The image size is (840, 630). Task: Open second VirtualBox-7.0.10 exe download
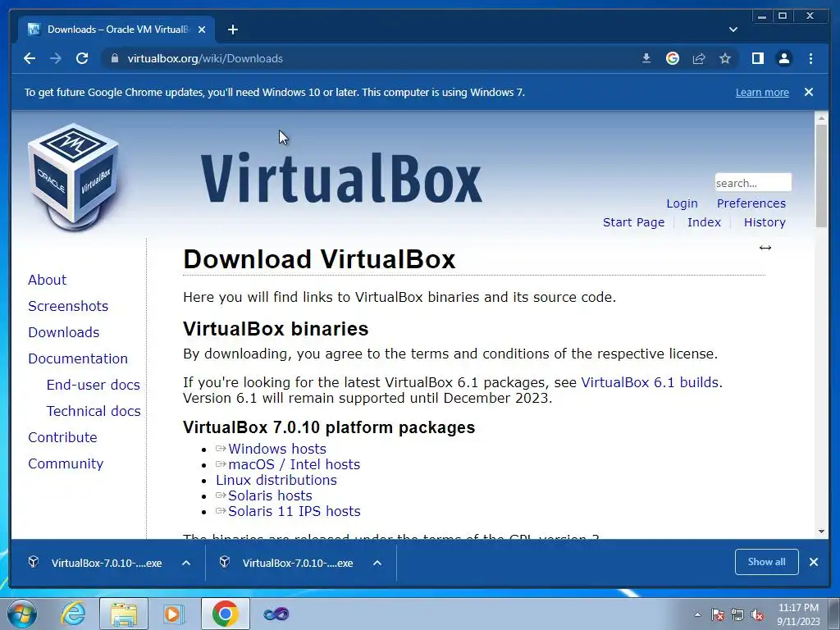click(x=288, y=563)
